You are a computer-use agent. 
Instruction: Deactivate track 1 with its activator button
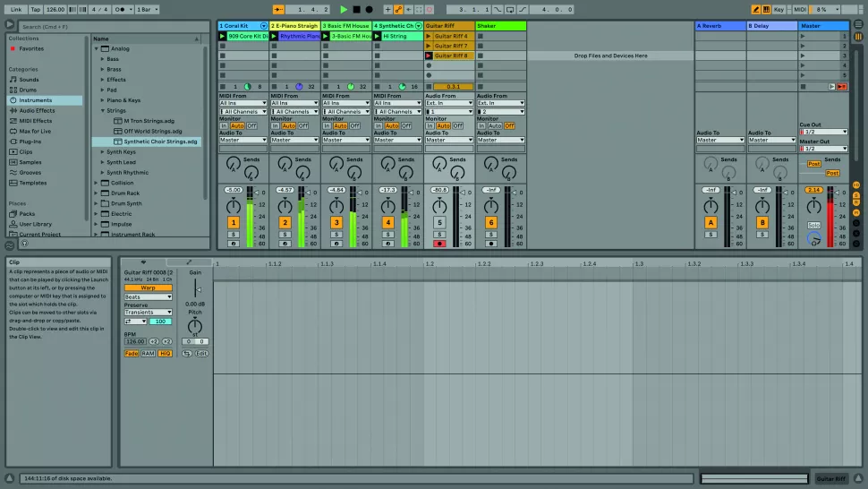click(234, 222)
